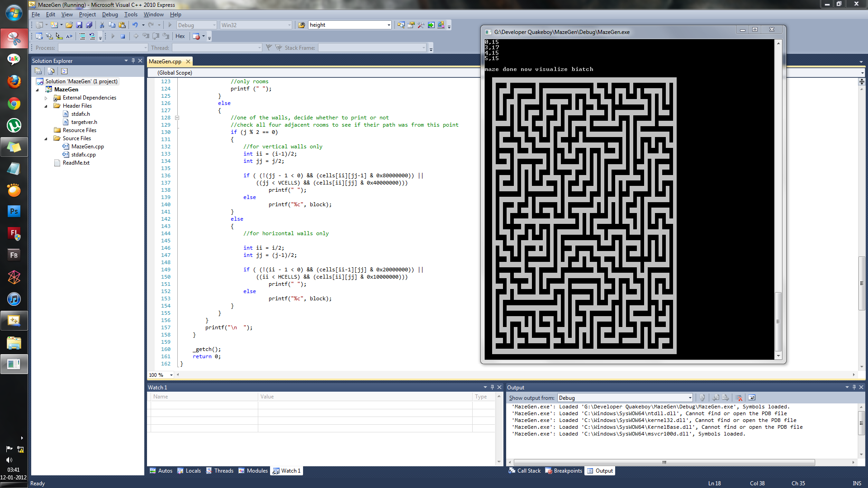Click the Breakpoints window toolbar icon

click(x=196, y=36)
